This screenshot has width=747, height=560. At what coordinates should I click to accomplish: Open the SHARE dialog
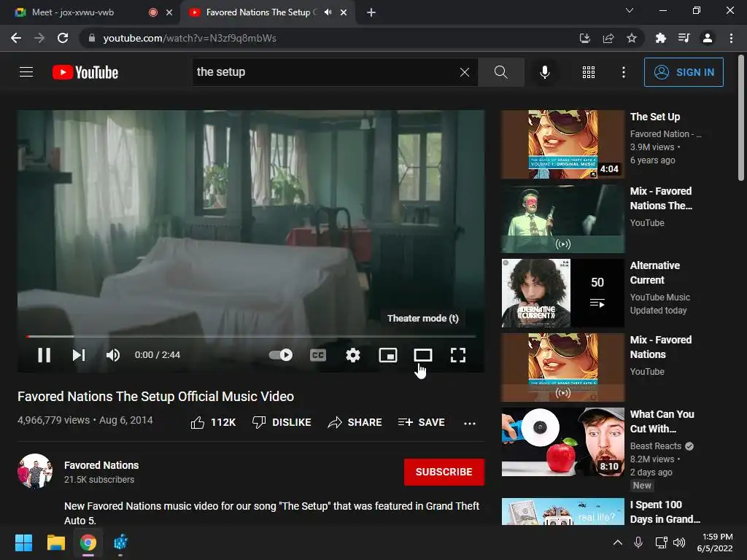coord(355,422)
